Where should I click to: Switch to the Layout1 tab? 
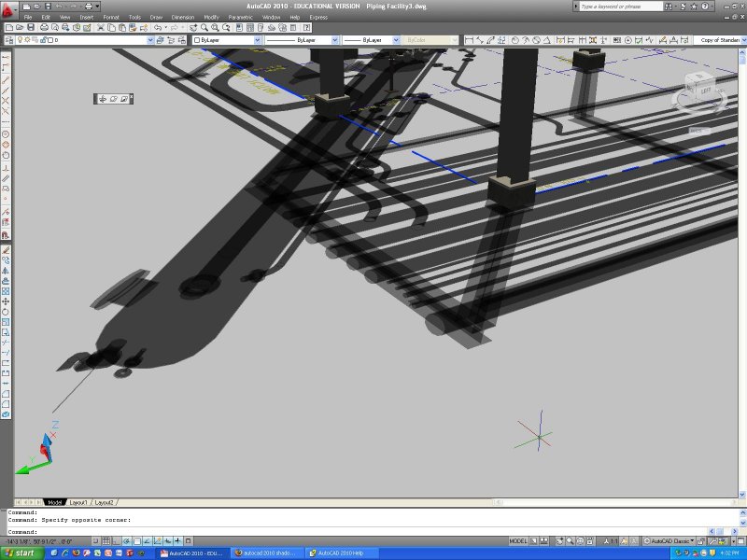(78, 502)
